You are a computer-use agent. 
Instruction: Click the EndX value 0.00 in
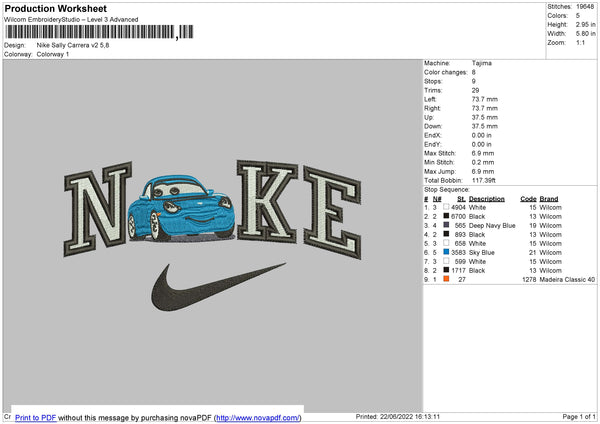(482, 135)
